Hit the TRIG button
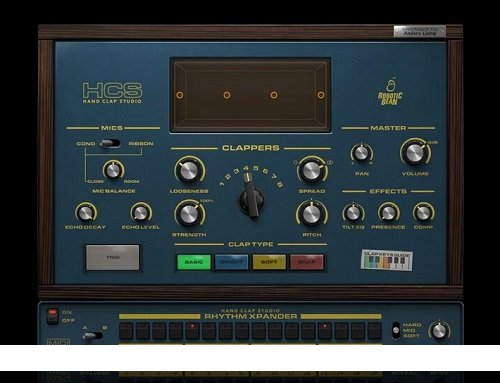This screenshot has height=383, width=500. 113,257
